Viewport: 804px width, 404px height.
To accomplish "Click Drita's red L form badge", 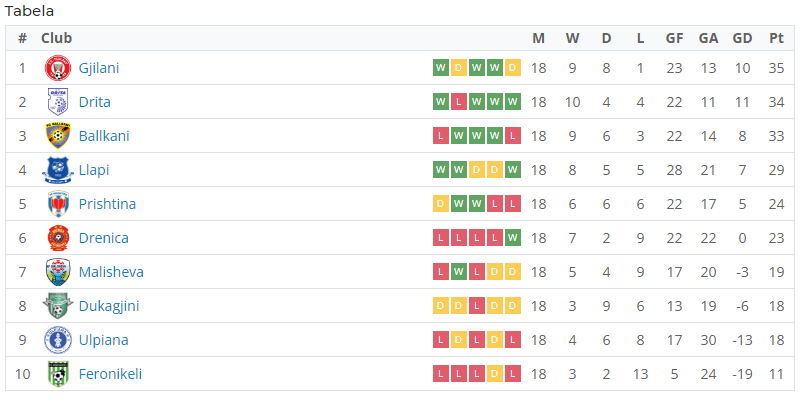I will pos(458,102).
